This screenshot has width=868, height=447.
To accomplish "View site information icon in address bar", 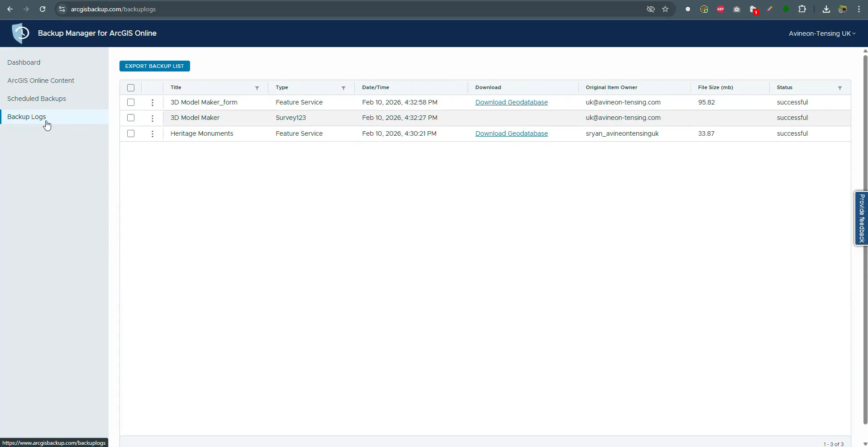I will point(62,9).
